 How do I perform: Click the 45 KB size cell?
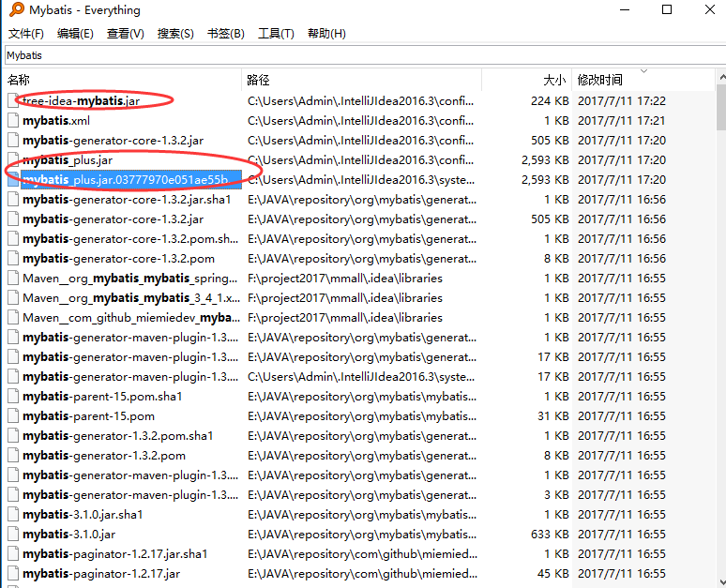pyautogui.click(x=552, y=574)
